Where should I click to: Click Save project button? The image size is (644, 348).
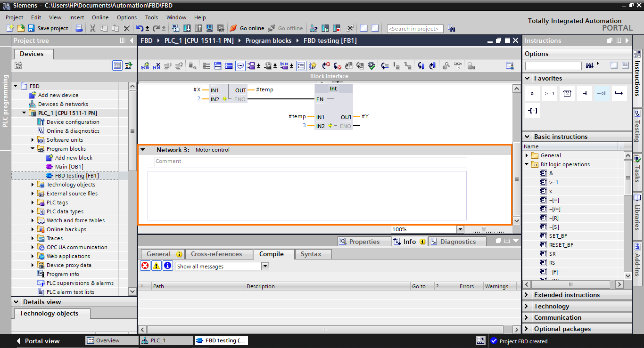click(48, 28)
